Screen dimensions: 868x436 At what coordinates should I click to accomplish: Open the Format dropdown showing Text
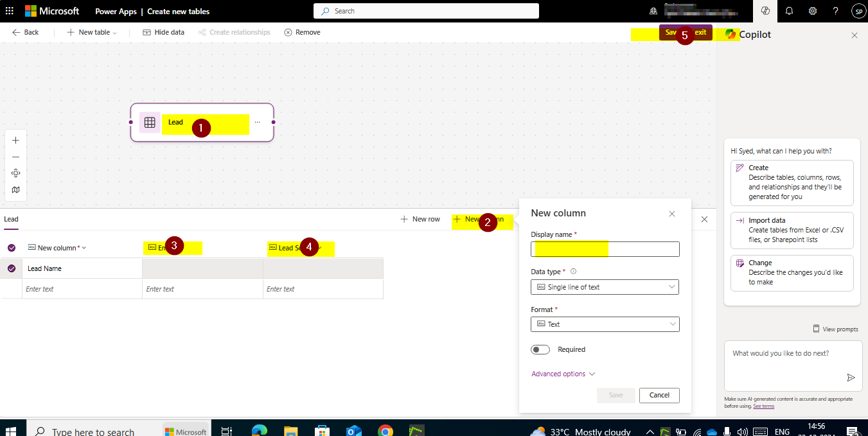click(x=605, y=324)
